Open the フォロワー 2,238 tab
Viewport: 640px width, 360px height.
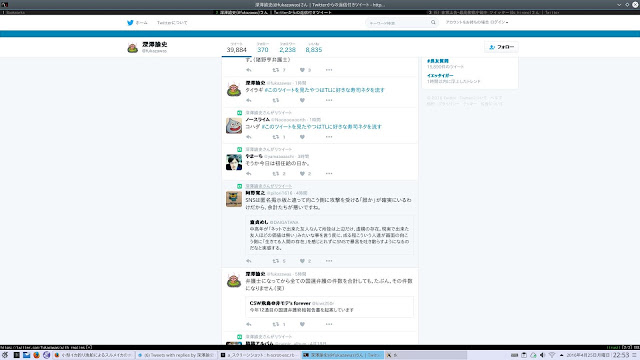pos(287,47)
